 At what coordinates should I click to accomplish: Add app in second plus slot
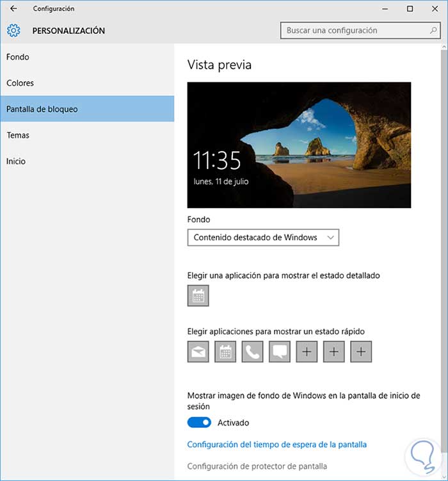[x=334, y=352]
